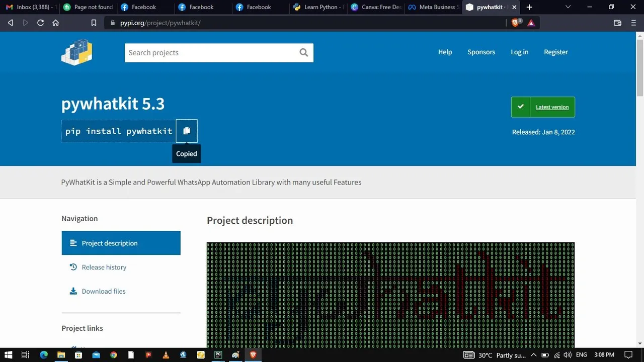
Task: Switch to the Canva tab
Action: 376,7
